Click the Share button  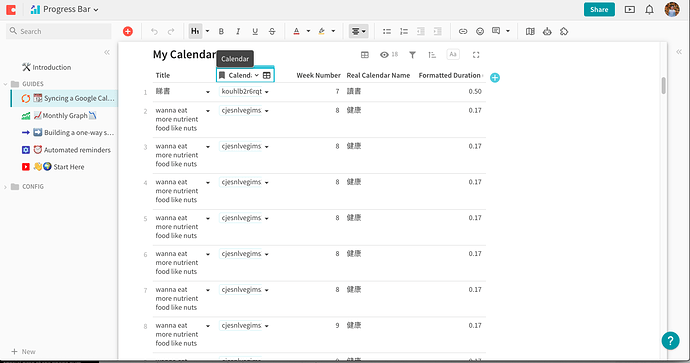pos(599,9)
